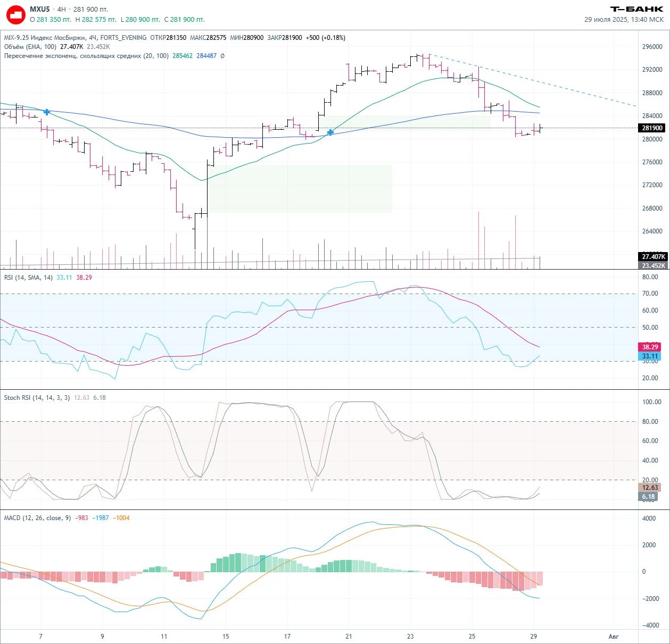670x644 pixels.
Task: Click the blue EMA crossover cross near July 7
Action: click(x=47, y=112)
